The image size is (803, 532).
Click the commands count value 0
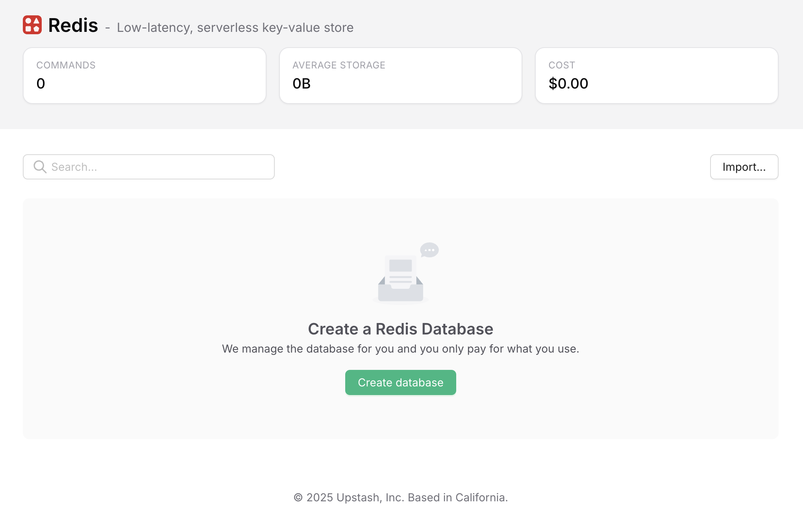click(41, 83)
